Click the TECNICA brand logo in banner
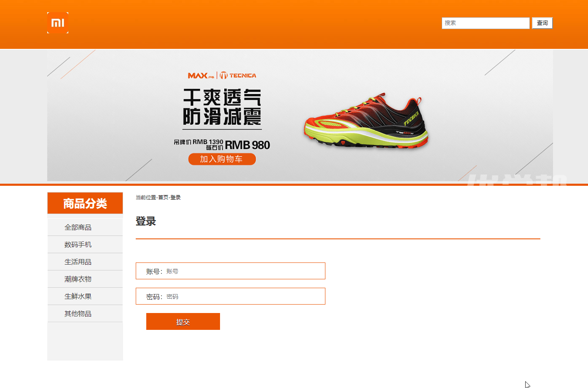This screenshot has height=388, width=588. click(239, 75)
